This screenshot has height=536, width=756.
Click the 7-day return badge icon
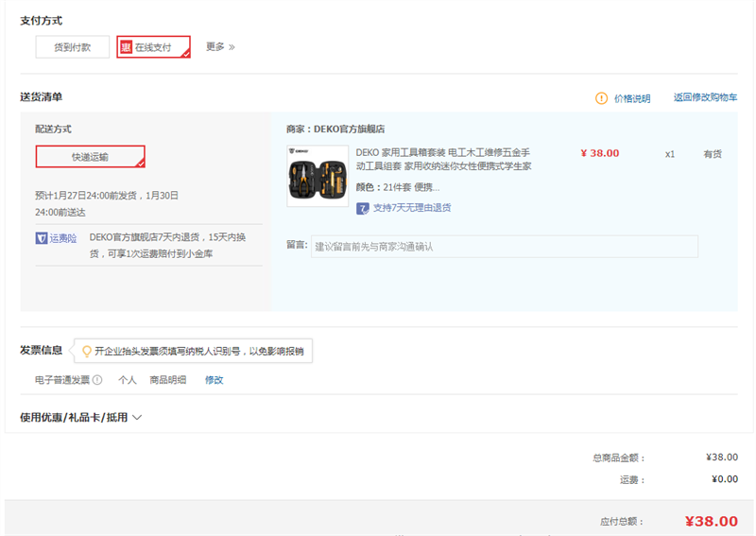tap(363, 208)
